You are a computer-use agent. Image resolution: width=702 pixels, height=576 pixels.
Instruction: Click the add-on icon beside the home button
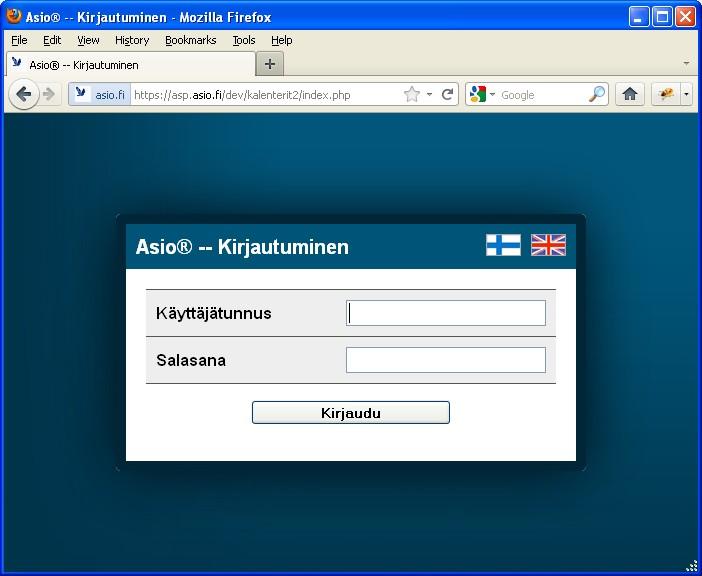click(666, 94)
